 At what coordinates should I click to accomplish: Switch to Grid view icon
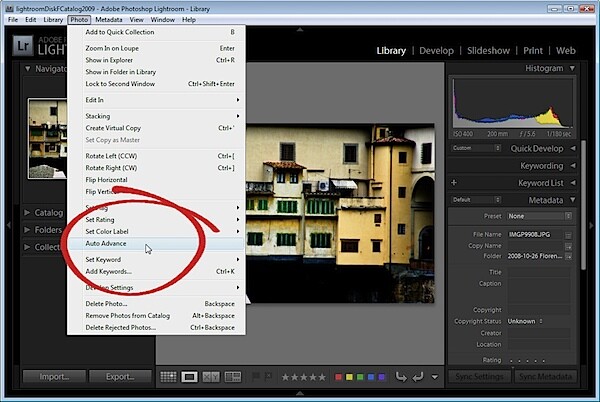tap(168, 377)
